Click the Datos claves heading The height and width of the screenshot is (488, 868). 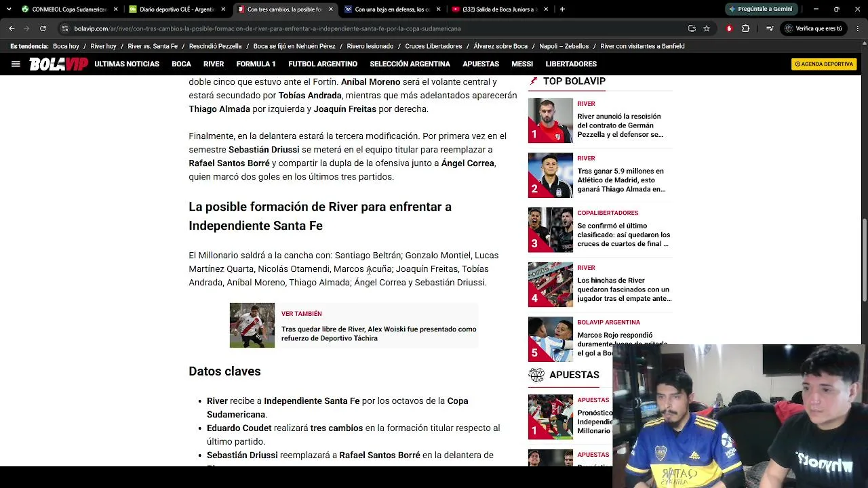pos(224,371)
